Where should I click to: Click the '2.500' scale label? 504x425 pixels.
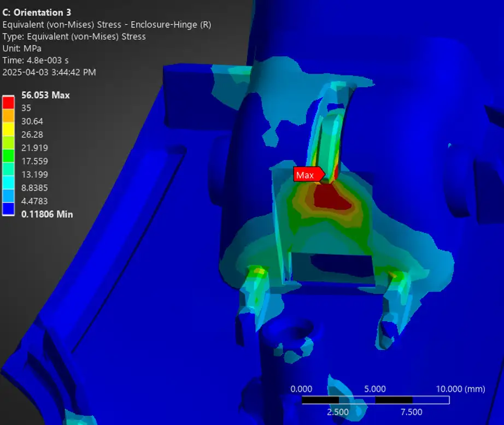(x=338, y=412)
